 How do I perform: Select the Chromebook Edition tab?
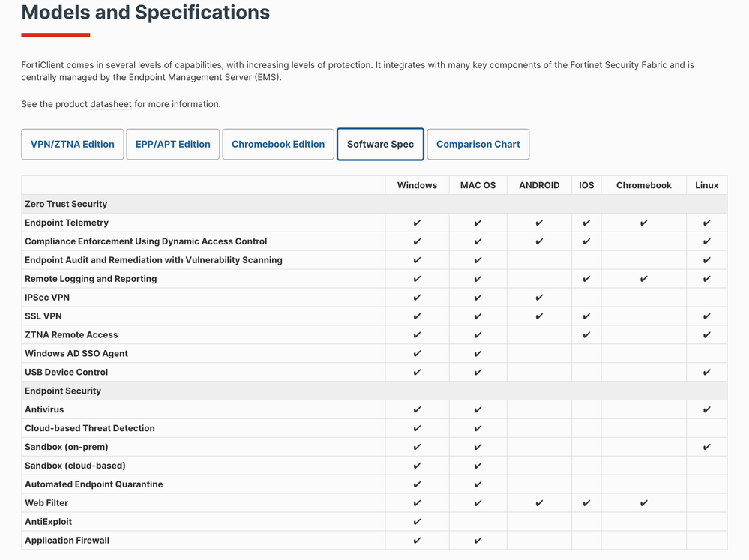tap(278, 145)
